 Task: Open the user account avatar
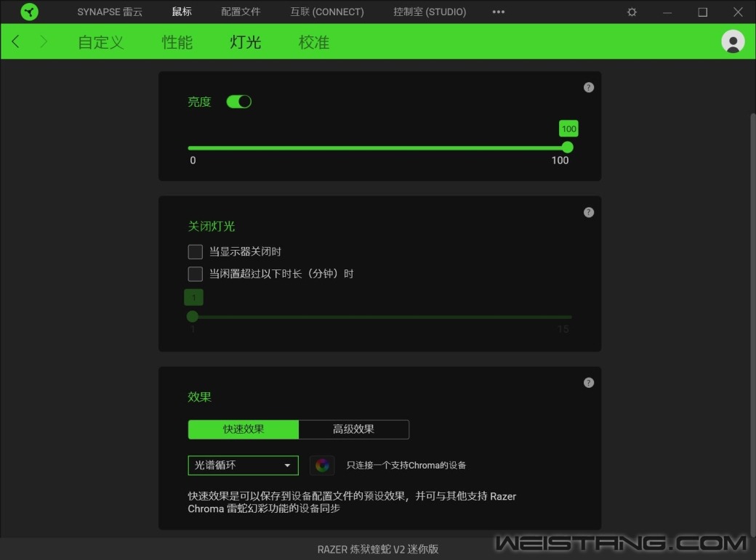click(733, 41)
